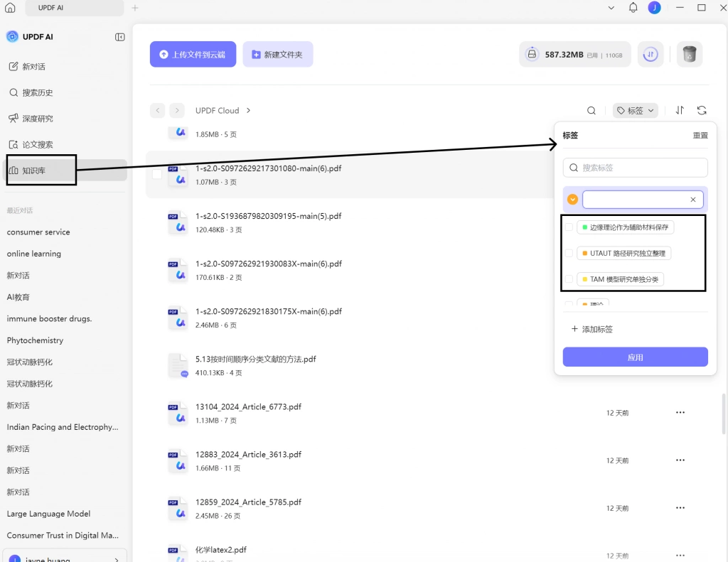Viewport: 728px width, 562px height.
Task: Click the 应用 apply button
Action: [x=635, y=357]
